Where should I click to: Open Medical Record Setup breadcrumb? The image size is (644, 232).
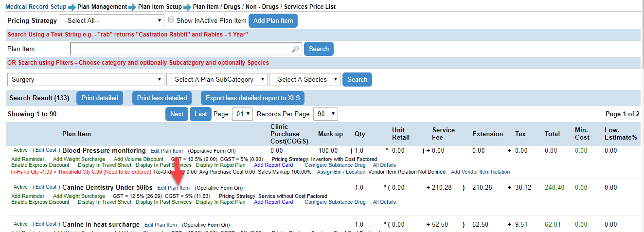pyautogui.click(x=36, y=7)
